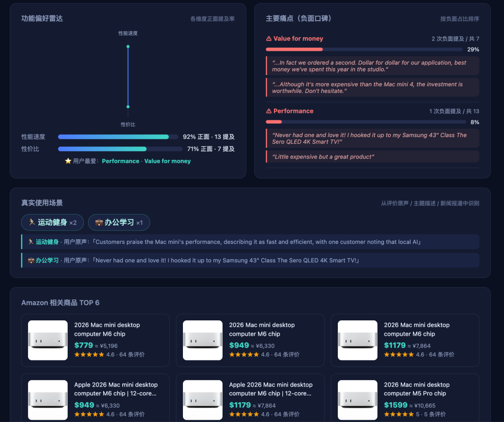Click '1 次负面提及 / 共 13' count text
The image size is (504, 422).
(454, 111)
